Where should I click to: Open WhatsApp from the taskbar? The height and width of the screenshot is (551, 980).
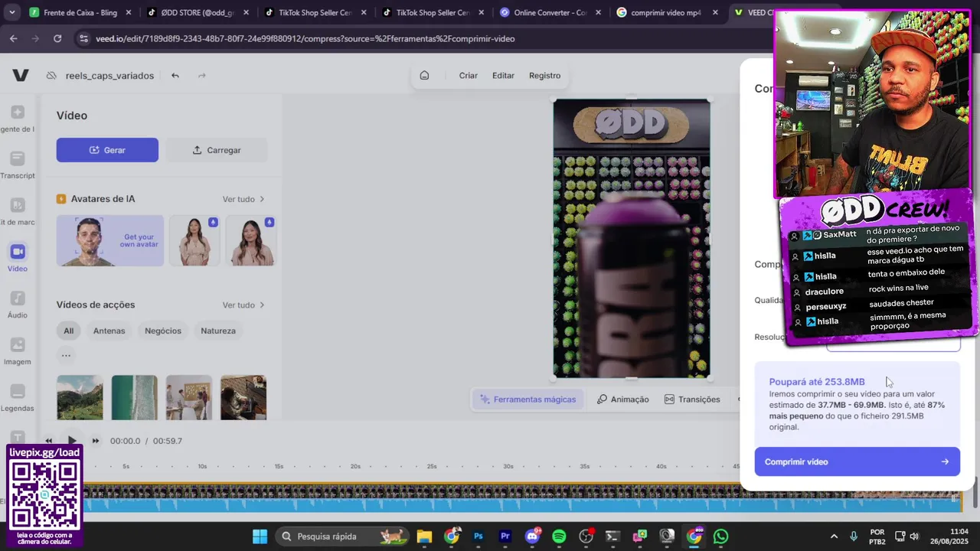[x=720, y=536]
